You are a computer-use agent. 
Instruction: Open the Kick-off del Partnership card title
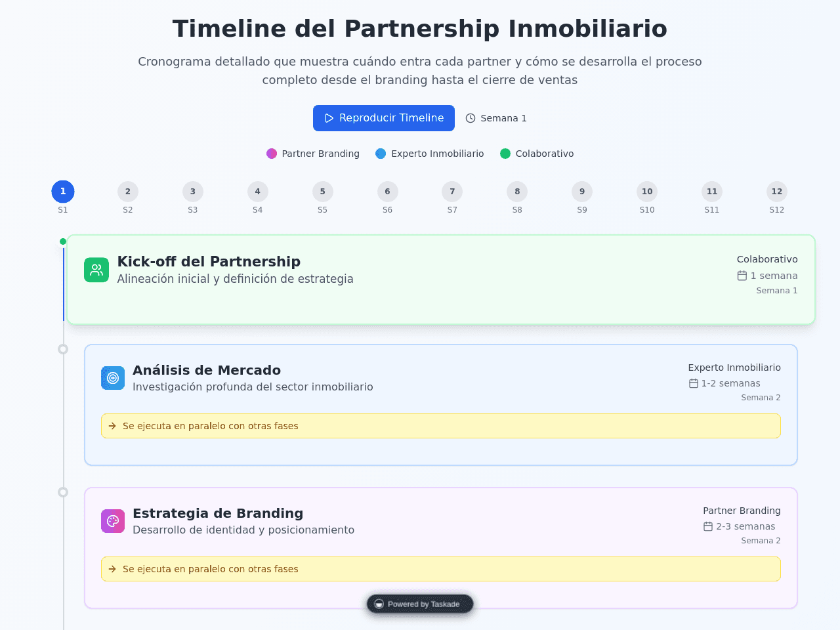pos(209,261)
